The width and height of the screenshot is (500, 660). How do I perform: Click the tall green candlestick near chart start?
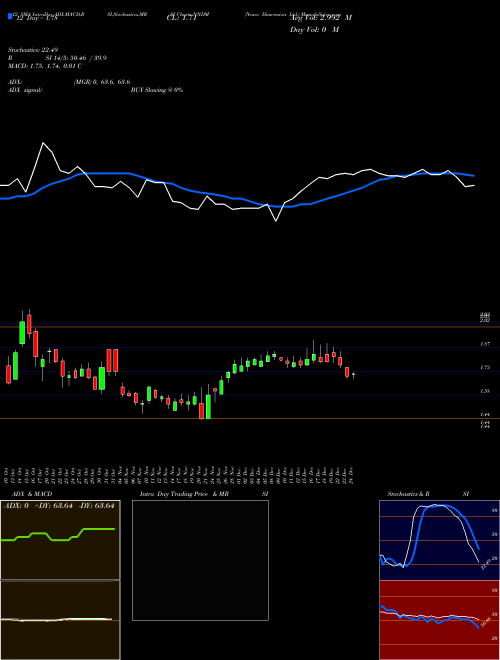pos(22,333)
